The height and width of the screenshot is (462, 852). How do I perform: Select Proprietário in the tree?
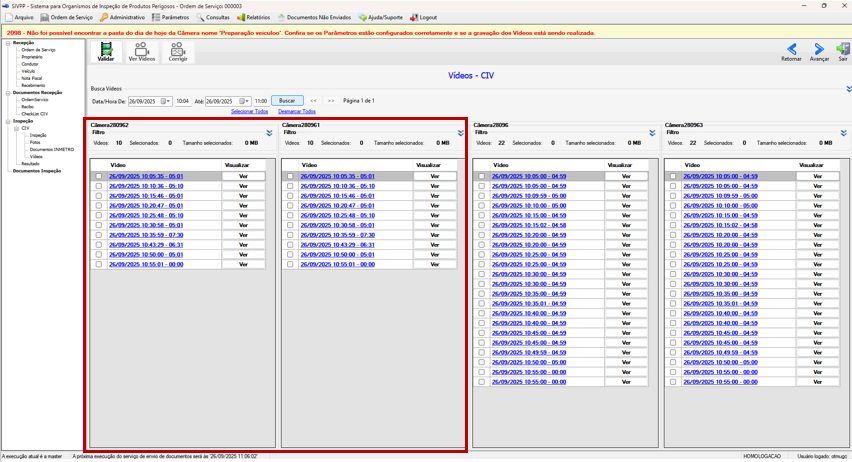click(x=32, y=57)
